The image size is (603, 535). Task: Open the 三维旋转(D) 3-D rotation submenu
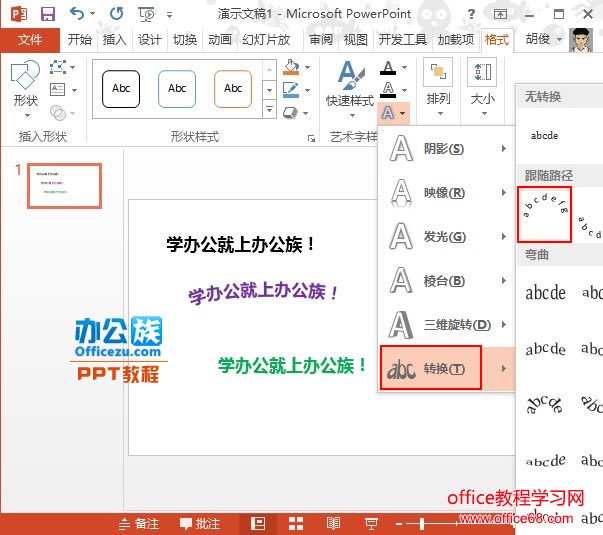[x=447, y=325]
